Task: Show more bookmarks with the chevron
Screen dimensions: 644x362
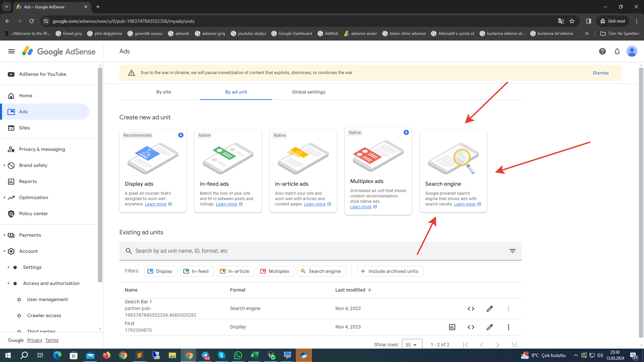Action: pyautogui.click(x=587, y=34)
